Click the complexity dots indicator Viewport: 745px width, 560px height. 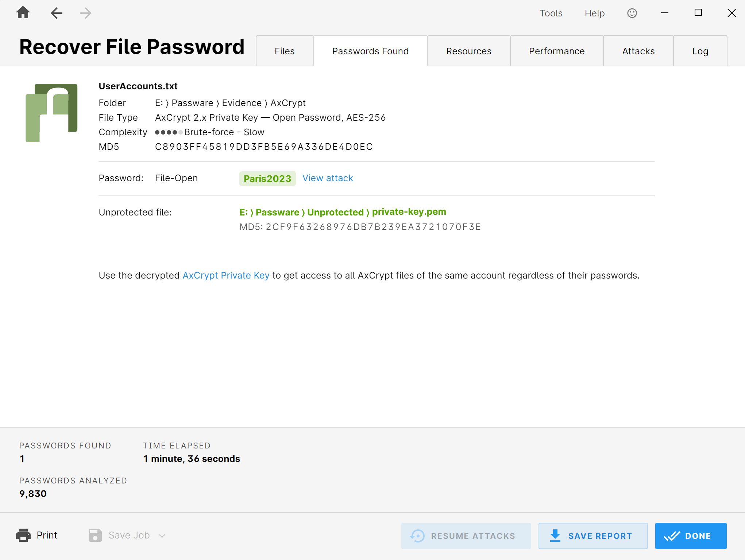[169, 132]
